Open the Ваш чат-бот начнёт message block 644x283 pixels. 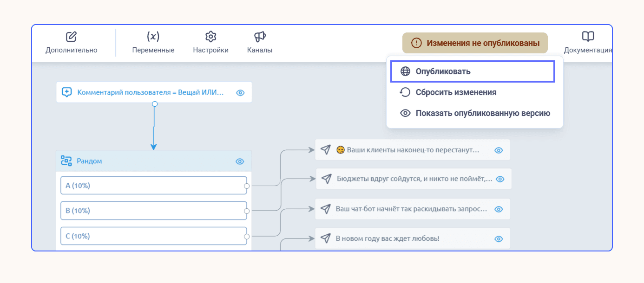(x=413, y=209)
